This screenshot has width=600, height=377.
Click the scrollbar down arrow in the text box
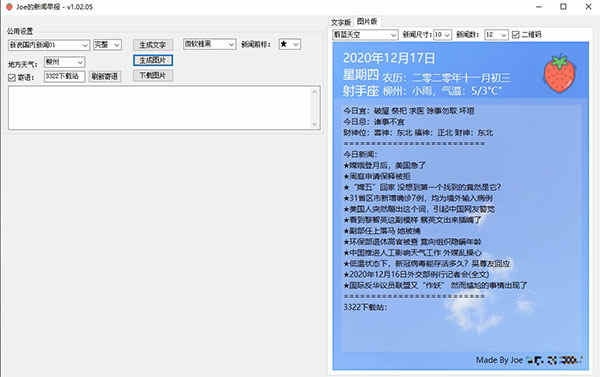click(315, 124)
